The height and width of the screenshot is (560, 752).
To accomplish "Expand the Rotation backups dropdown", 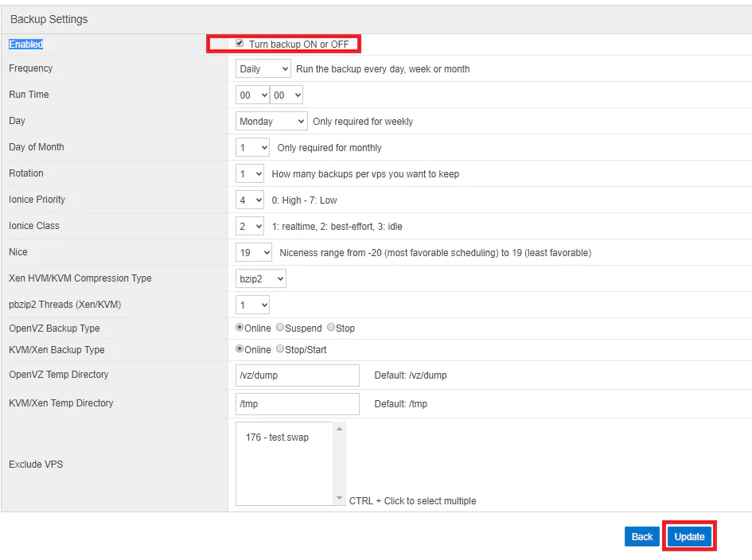I will point(250,174).
